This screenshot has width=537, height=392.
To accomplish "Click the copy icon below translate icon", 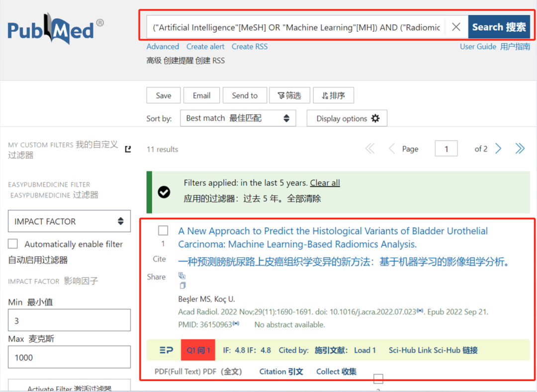I will click(x=182, y=286).
